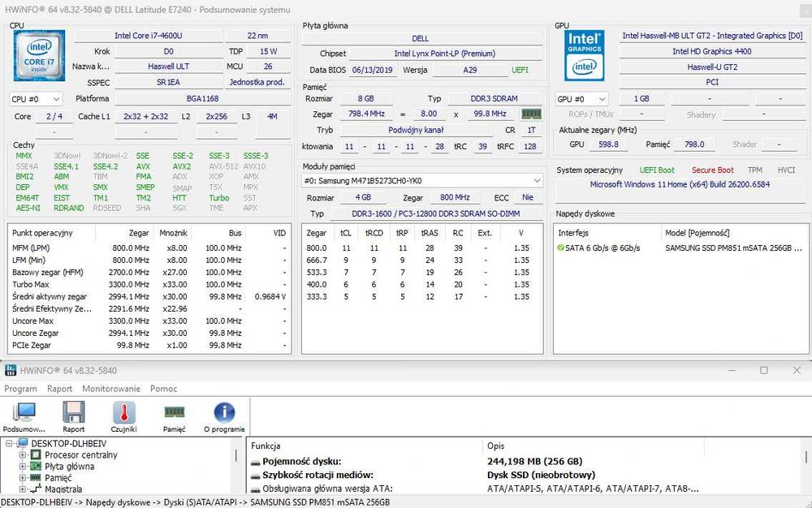Click the Intel Core i7-4600U name field
Viewport: 812px width, 508px height.
pyautogui.click(x=149, y=36)
